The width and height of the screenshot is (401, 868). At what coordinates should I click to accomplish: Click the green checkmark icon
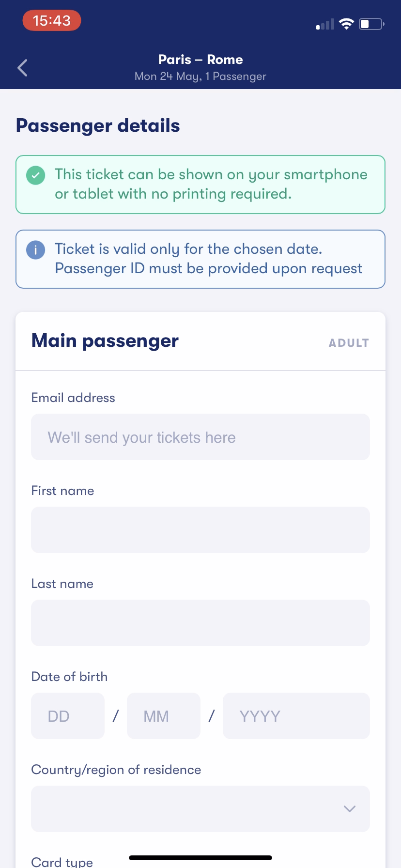(35, 175)
